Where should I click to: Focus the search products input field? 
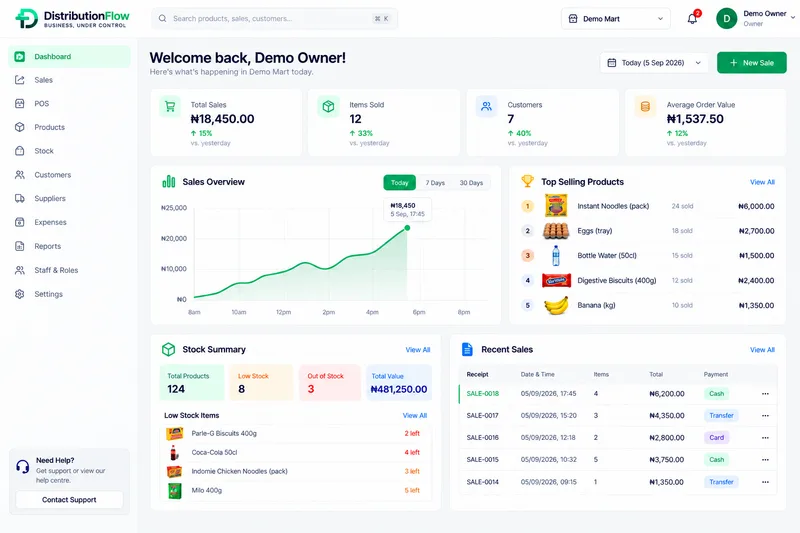tap(274, 18)
